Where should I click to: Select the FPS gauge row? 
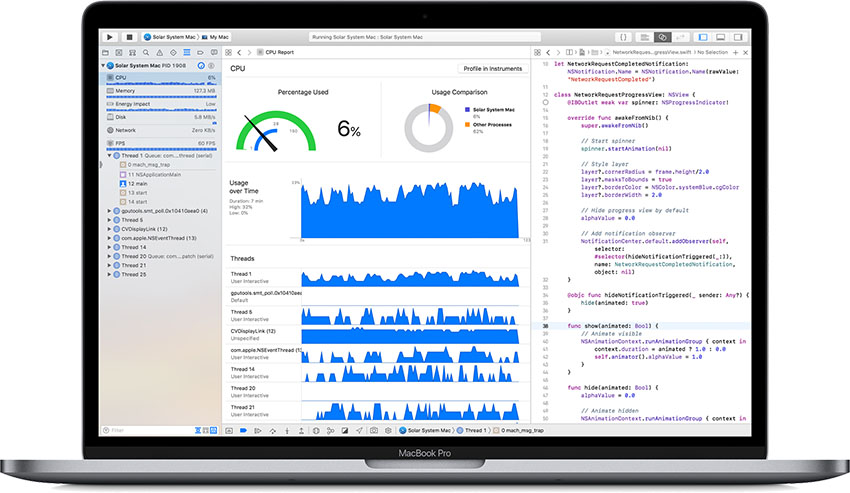[161, 144]
